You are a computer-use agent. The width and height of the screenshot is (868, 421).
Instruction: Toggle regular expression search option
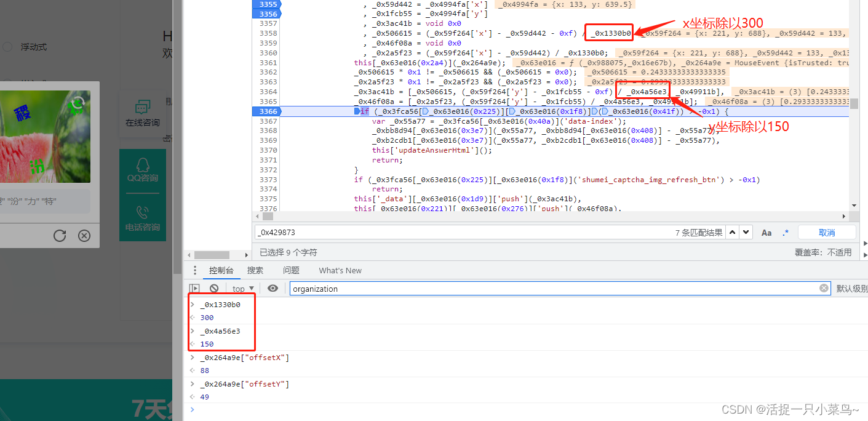tap(786, 233)
